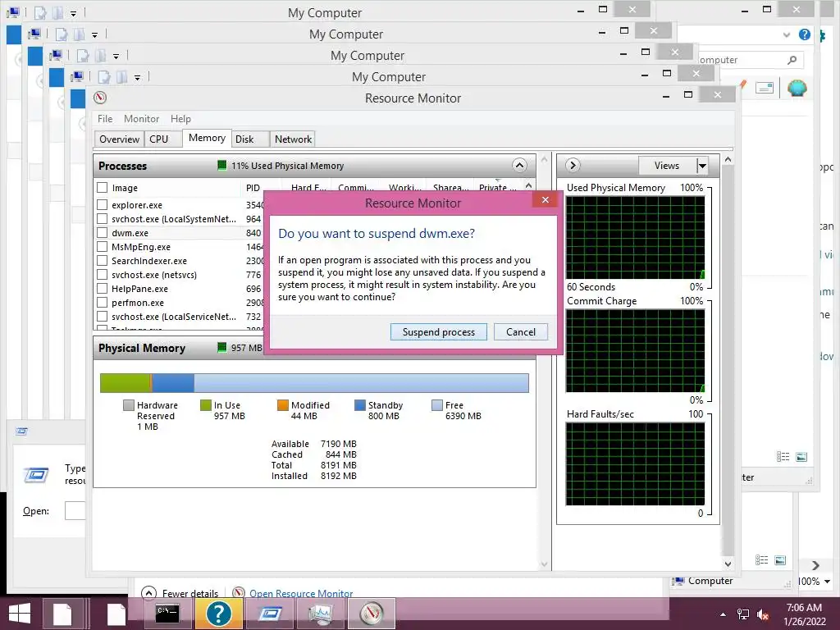Click the globe icon in background window
Screen dimensions: 840x630
797,87
